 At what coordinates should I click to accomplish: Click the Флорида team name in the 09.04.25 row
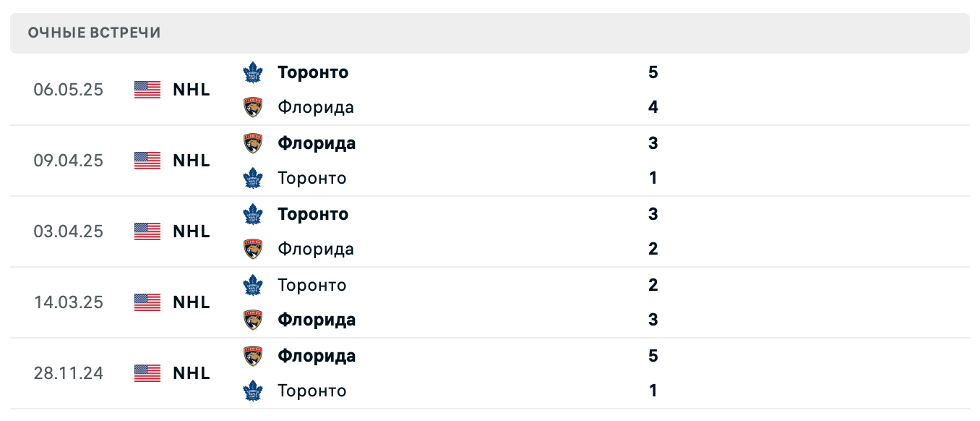coord(317,143)
